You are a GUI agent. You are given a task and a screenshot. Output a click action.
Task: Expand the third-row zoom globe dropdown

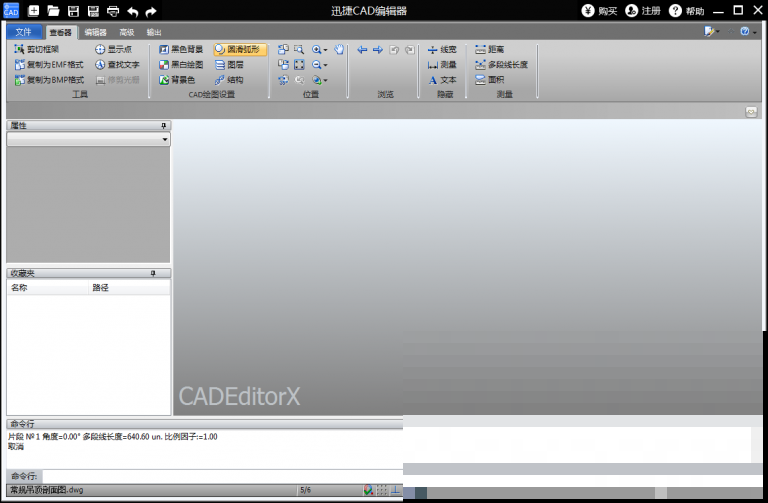click(325, 80)
